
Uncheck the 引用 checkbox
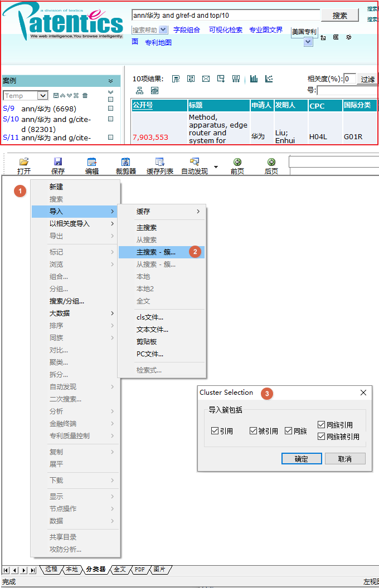click(215, 431)
